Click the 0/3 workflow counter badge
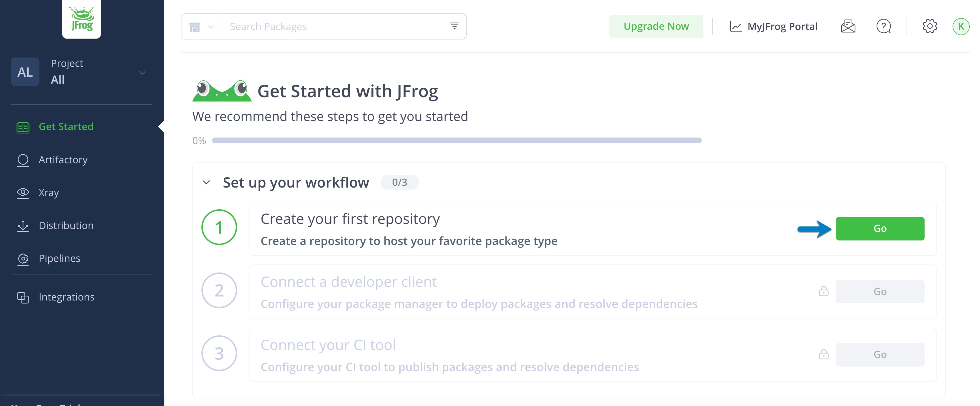Screen dimensions: 980x406 [x=399, y=182]
